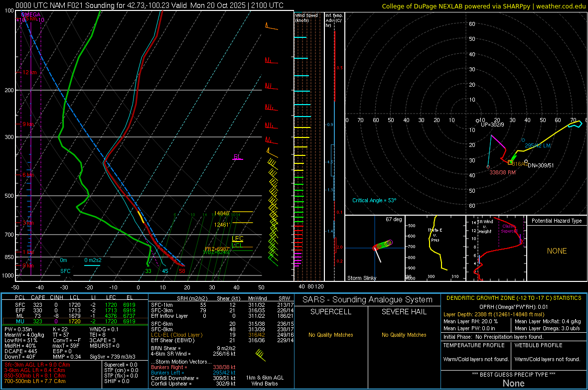This screenshot has height=390, width=588.
Task: Click the College of DuPage NEXLAB credit text
Action: (483, 6)
